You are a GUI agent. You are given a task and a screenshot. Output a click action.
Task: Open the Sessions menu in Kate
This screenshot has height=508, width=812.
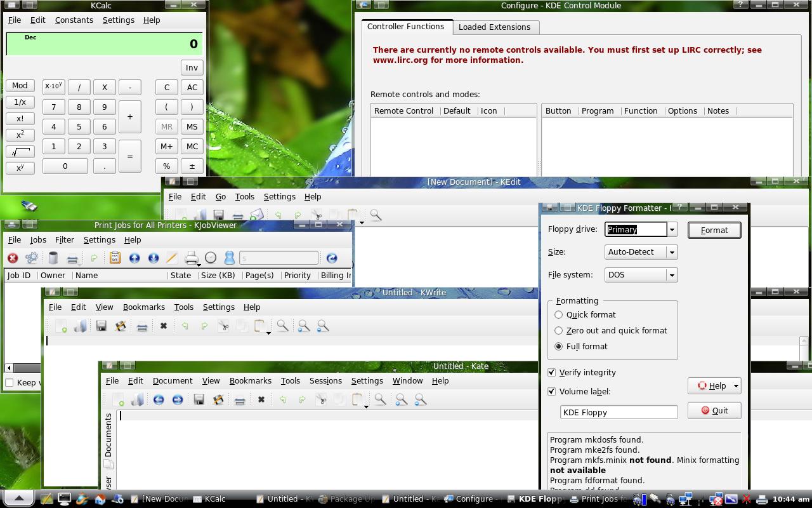(x=325, y=380)
